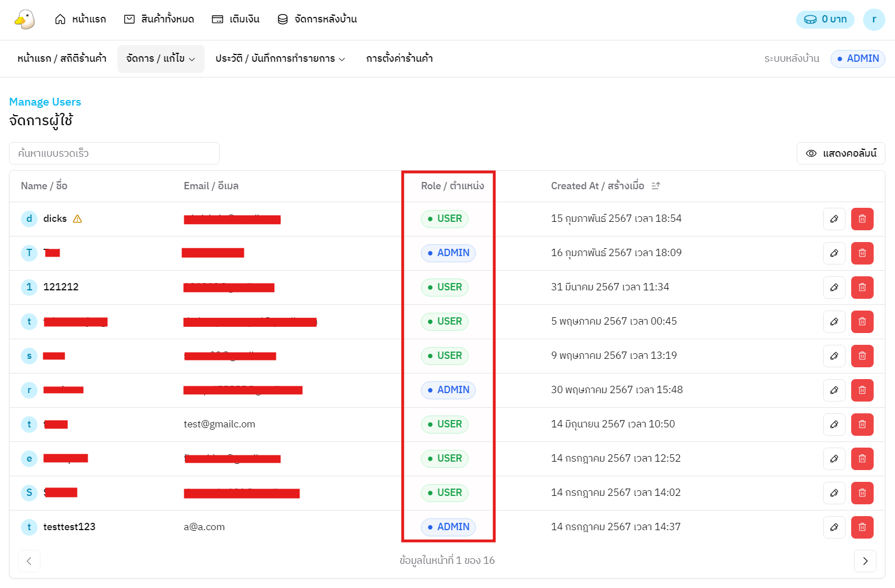Click trash icon for user 121212
The width and height of the screenshot is (895, 588).
(x=862, y=288)
